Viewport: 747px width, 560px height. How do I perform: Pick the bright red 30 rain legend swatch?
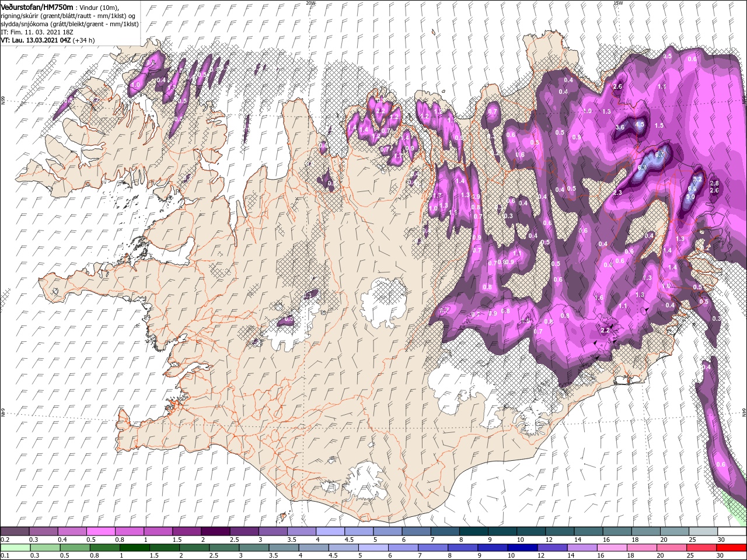[x=731, y=548]
